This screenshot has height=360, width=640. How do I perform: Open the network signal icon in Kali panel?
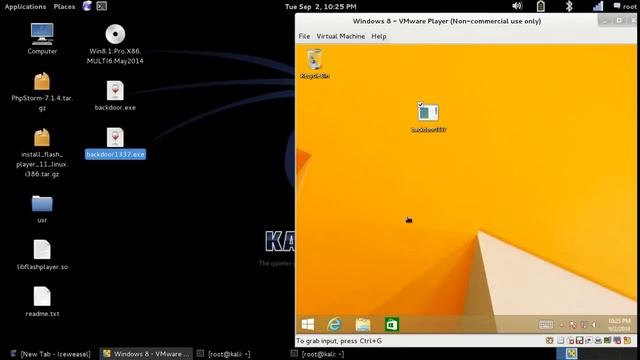[598, 6]
